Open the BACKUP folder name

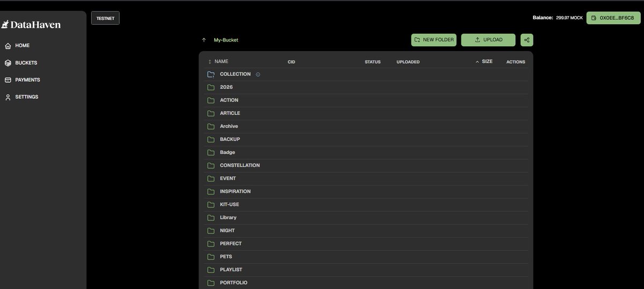point(230,139)
